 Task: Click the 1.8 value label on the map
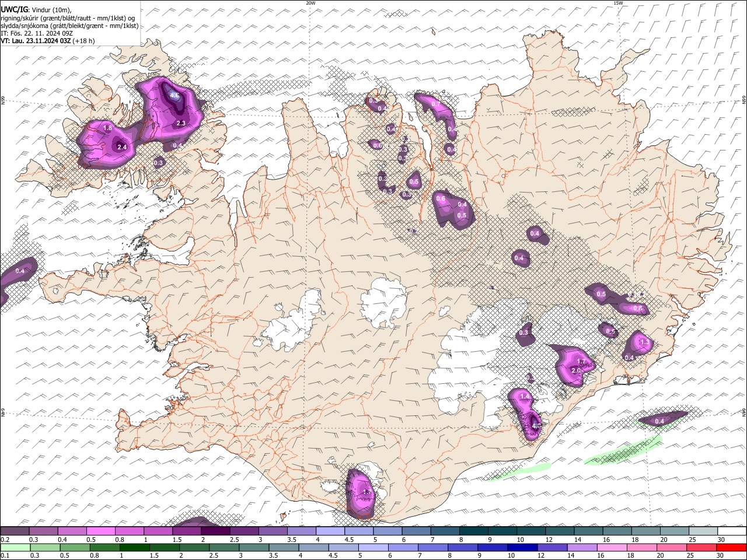[x=107, y=128]
